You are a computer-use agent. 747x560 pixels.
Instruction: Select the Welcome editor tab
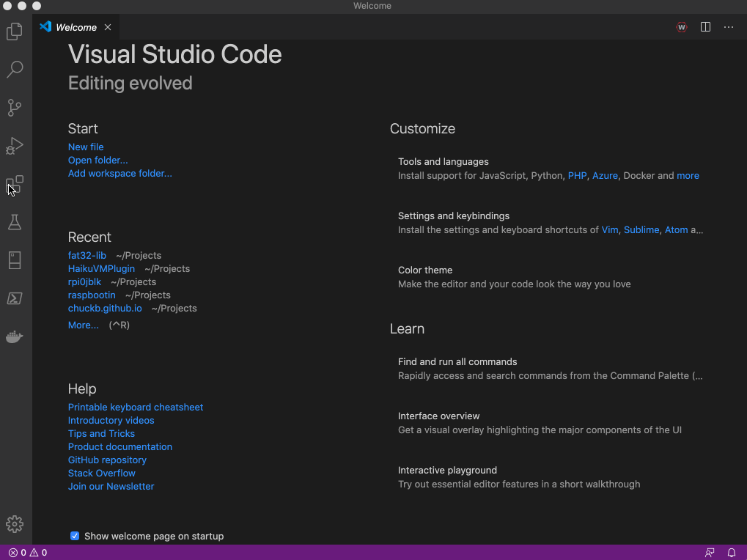tap(76, 27)
